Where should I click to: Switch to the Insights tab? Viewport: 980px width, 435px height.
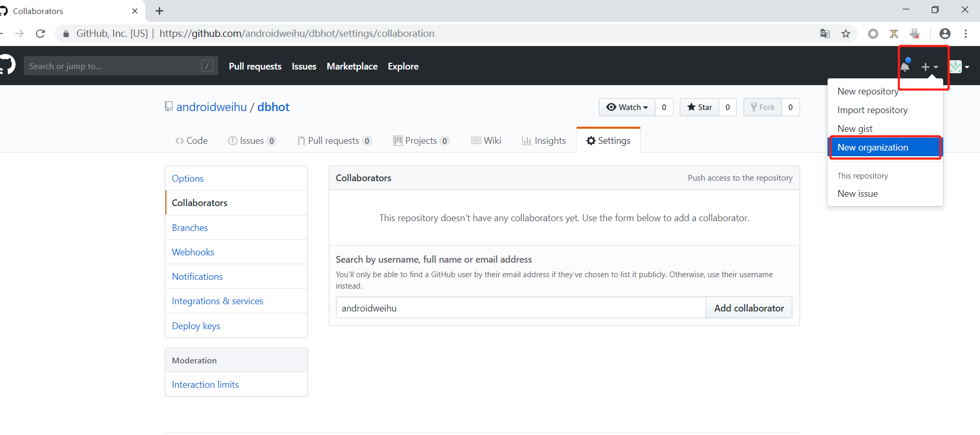(544, 141)
